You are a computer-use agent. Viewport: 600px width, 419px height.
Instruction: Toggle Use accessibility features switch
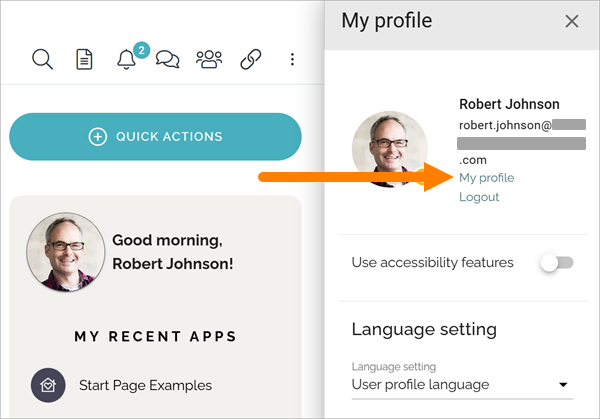click(557, 263)
